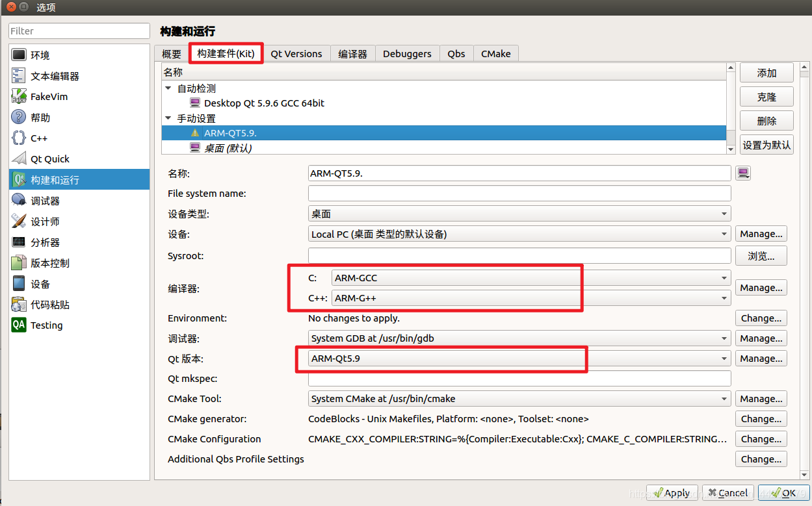Switch to the 概要 tab
Screen dimensions: 812x506
(172, 54)
